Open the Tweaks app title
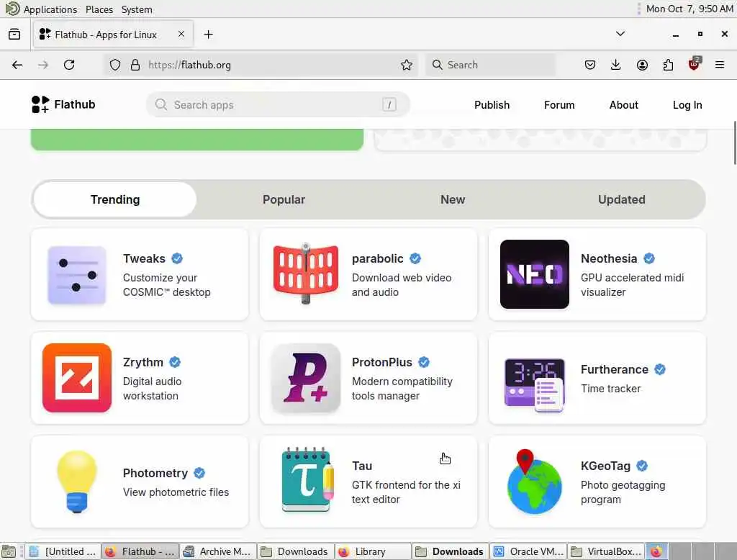This screenshot has height=560, width=737. coord(144,258)
